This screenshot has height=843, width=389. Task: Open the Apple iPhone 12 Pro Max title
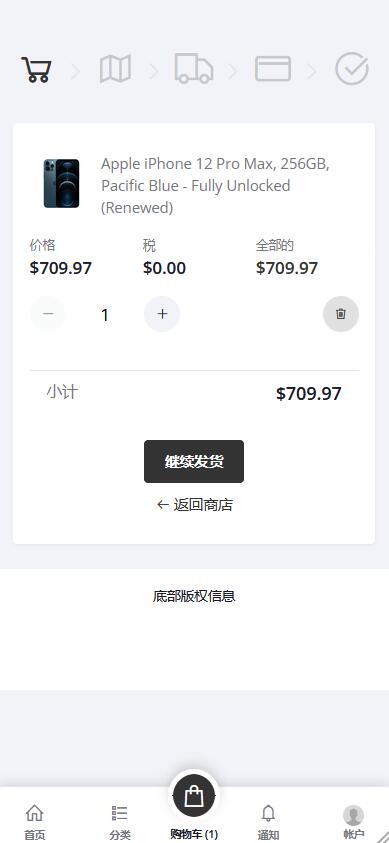[215, 185]
